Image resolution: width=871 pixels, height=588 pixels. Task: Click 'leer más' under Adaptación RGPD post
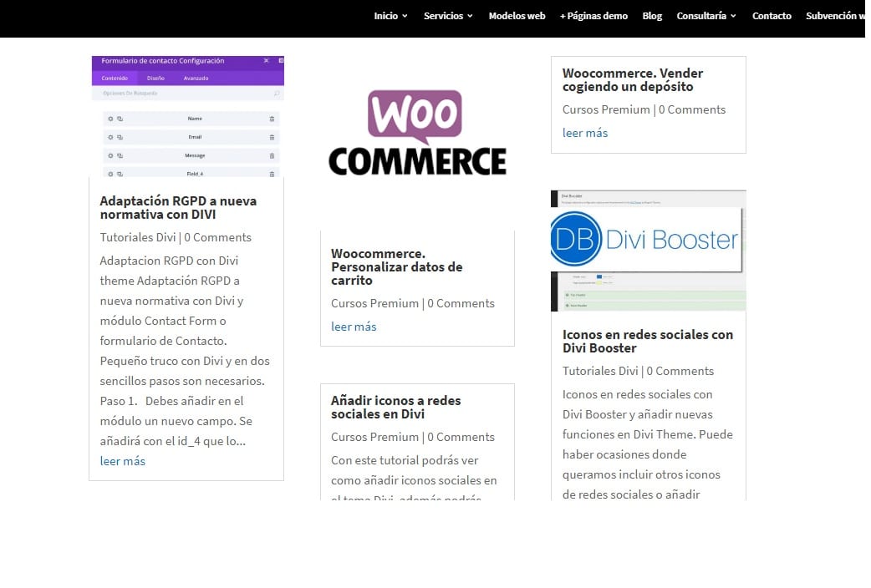click(x=122, y=461)
